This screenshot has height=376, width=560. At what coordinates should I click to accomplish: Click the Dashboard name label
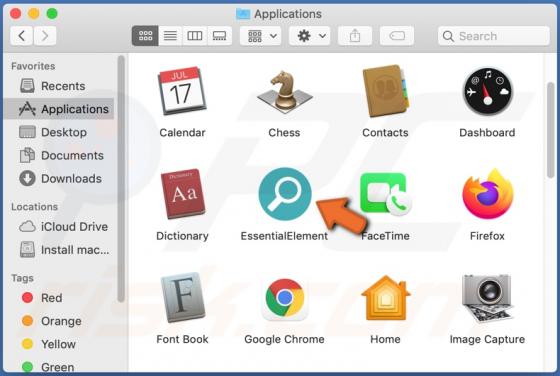(x=487, y=133)
